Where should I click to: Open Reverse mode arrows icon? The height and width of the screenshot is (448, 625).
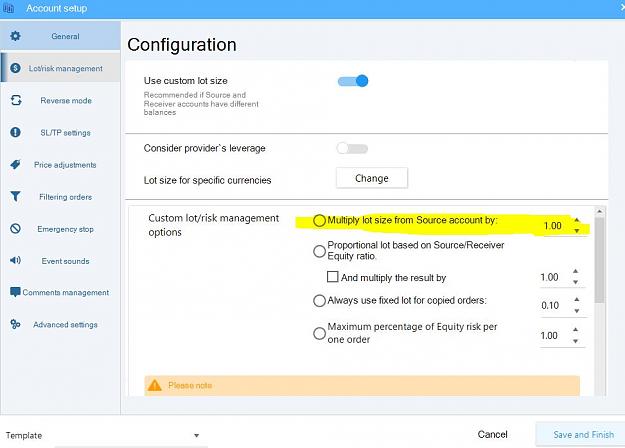point(16,100)
